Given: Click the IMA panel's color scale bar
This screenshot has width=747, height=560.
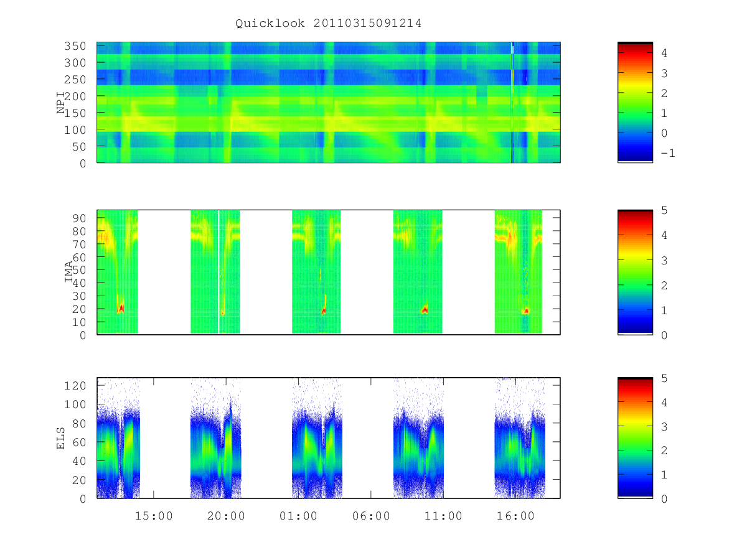Looking at the screenshot, I should tap(635, 273).
